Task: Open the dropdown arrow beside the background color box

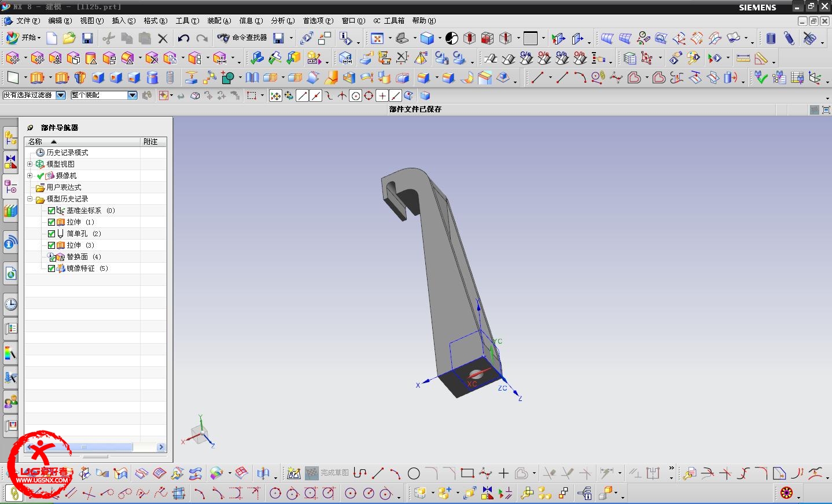Action: (x=543, y=39)
